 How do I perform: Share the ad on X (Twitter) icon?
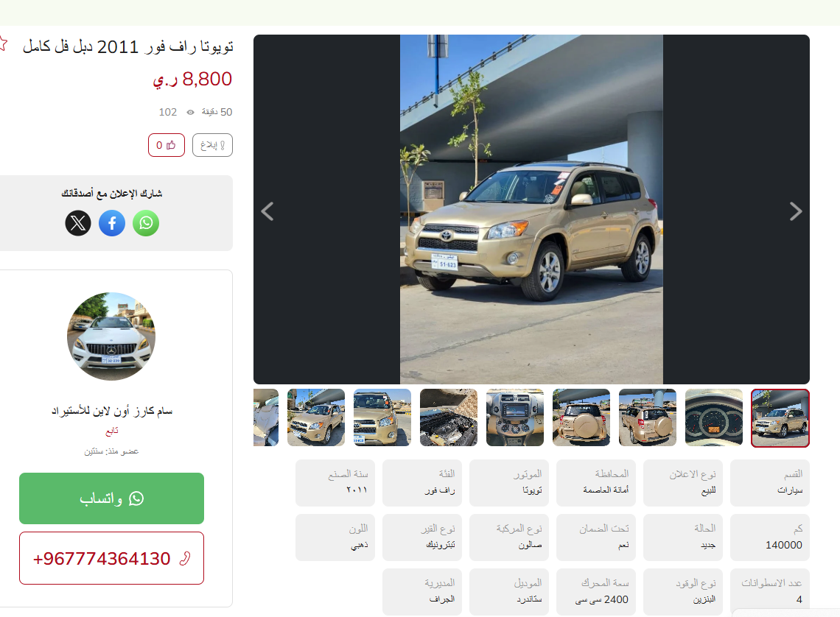coord(78,223)
